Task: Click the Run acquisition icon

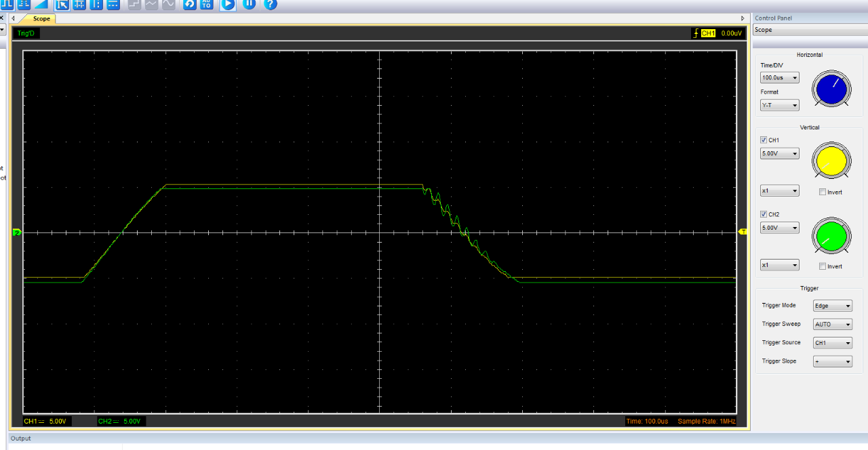Action: (x=227, y=5)
